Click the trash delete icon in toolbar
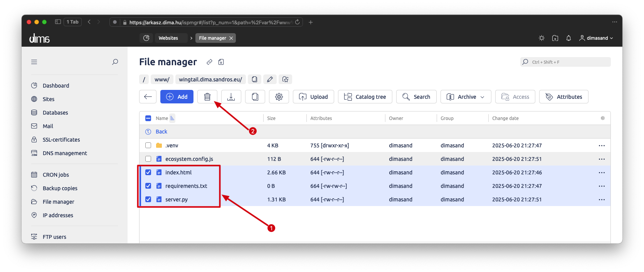 [x=207, y=97]
